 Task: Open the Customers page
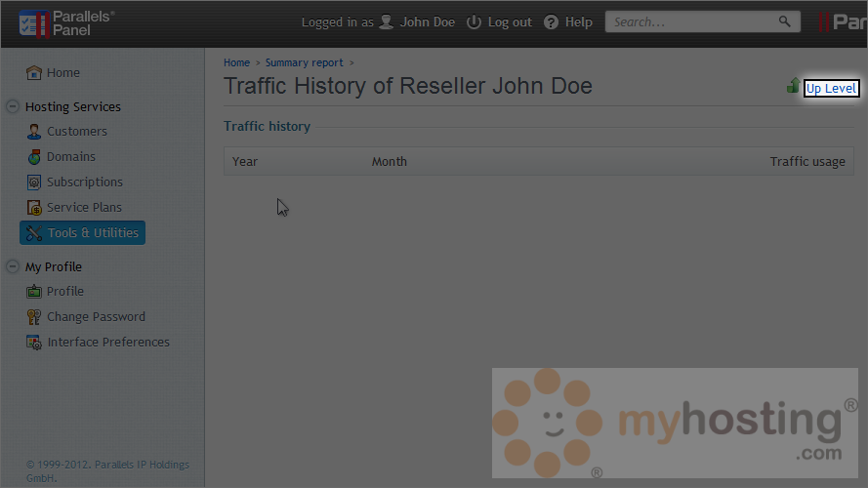[77, 131]
